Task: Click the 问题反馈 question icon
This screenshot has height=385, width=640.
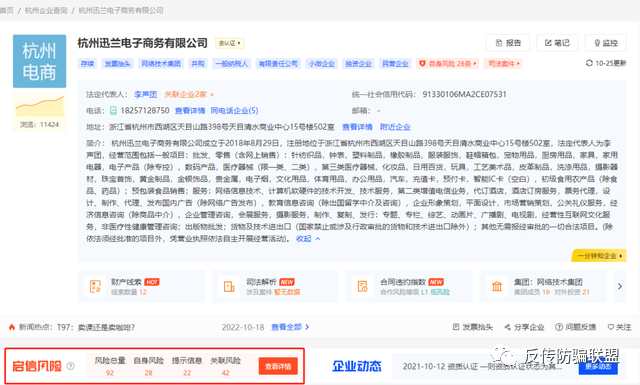Action: (559, 327)
